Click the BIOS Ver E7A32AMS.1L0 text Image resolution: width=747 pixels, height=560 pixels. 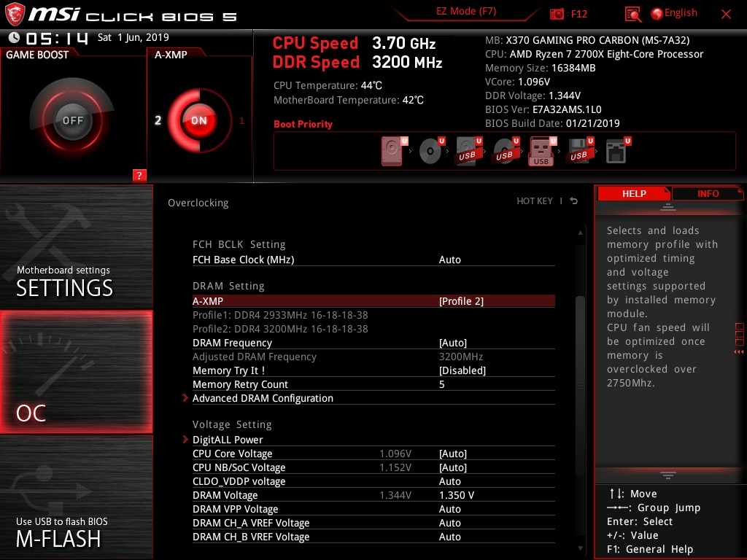coord(543,109)
